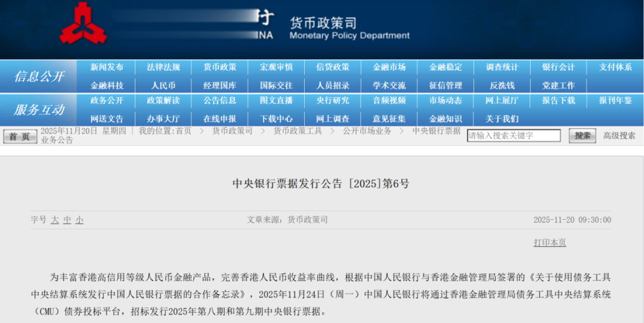The image size is (644, 323).
Task: Open 网上调查 section
Action: point(333,119)
